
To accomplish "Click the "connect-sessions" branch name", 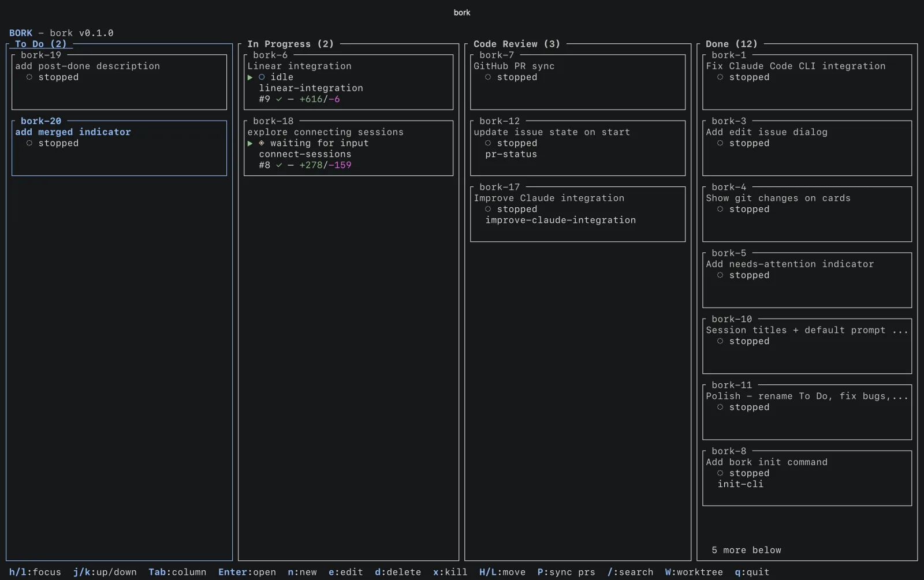I will (305, 154).
